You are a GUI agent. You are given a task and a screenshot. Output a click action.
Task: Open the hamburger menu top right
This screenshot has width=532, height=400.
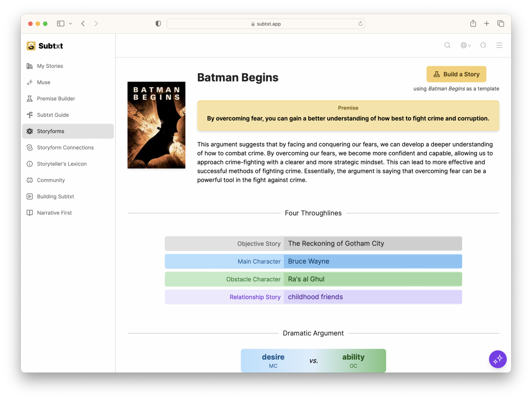coord(499,45)
